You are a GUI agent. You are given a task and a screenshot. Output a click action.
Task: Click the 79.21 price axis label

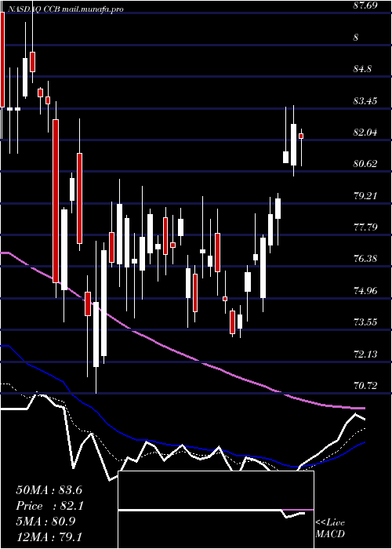[x=365, y=196]
